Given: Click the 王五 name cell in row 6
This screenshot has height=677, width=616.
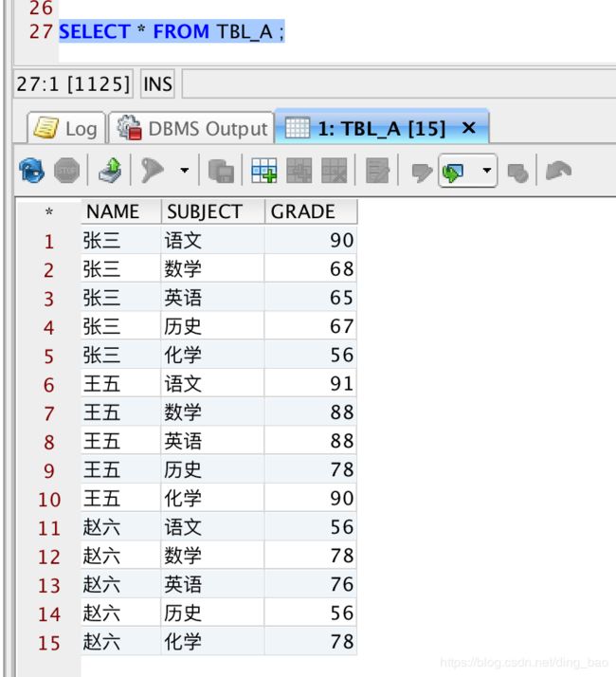Looking at the screenshot, I should [121, 383].
